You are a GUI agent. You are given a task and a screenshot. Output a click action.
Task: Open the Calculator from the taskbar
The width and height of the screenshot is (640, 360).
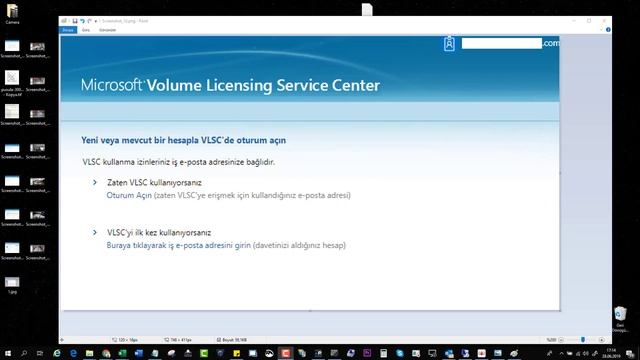coord(383,353)
